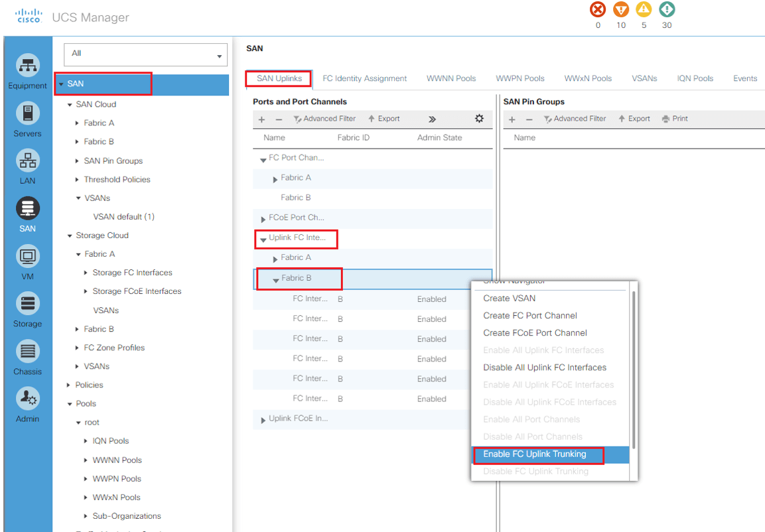Open the Admin section icon
The height and width of the screenshot is (532, 765).
(28, 399)
